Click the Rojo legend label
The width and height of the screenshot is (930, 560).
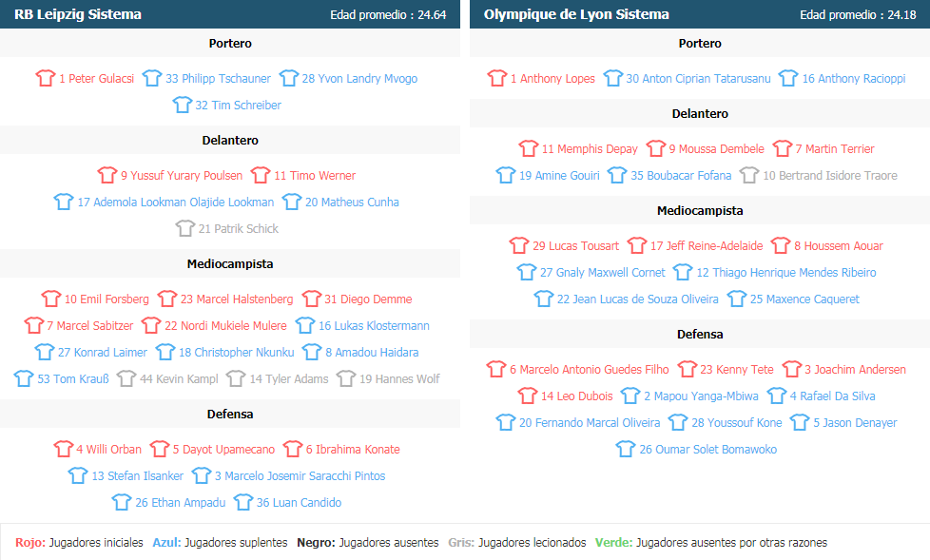click(x=29, y=543)
